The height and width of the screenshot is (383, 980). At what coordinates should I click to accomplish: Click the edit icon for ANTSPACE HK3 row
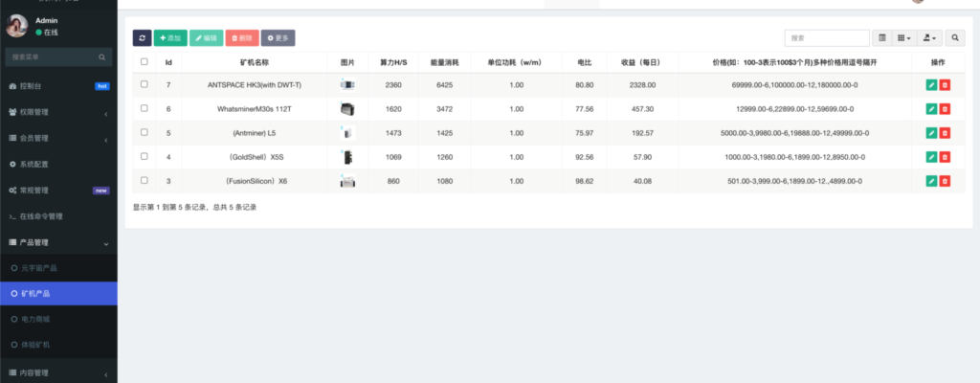point(931,85)
